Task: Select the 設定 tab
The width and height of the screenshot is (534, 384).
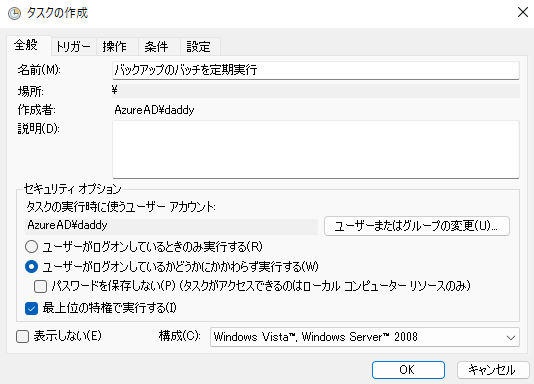Action: point(198,46)
